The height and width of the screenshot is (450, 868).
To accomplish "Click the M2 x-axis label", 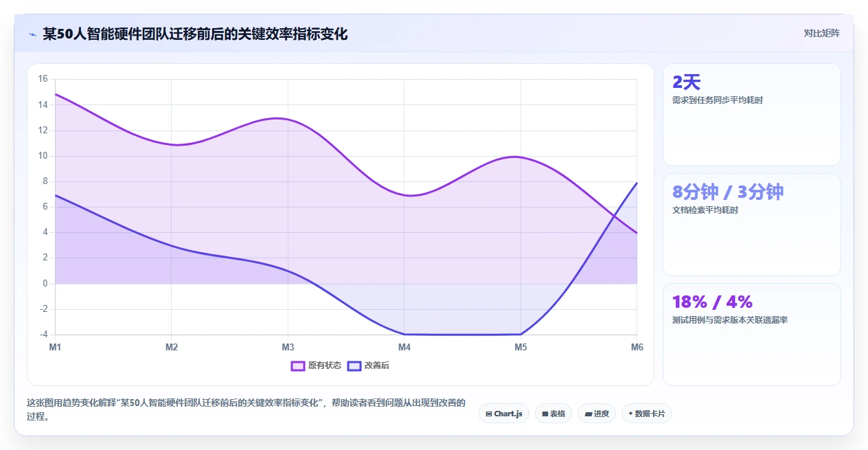I will pyautogui.click(x=172, y=348).
